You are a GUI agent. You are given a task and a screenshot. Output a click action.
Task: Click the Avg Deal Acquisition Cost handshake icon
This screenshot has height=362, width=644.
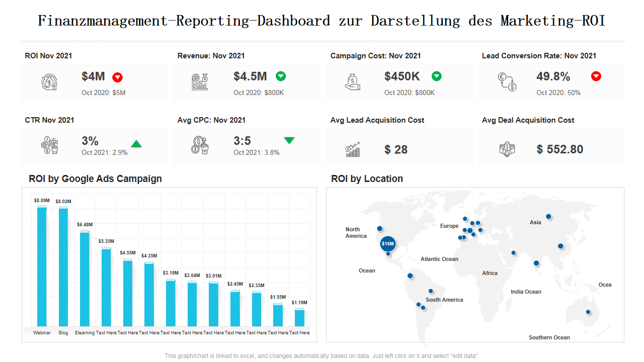[x=507, y=149]
